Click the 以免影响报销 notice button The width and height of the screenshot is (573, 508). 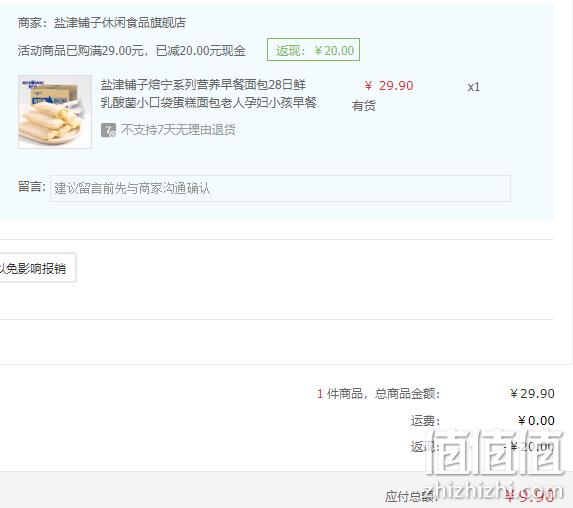point(35,268)
